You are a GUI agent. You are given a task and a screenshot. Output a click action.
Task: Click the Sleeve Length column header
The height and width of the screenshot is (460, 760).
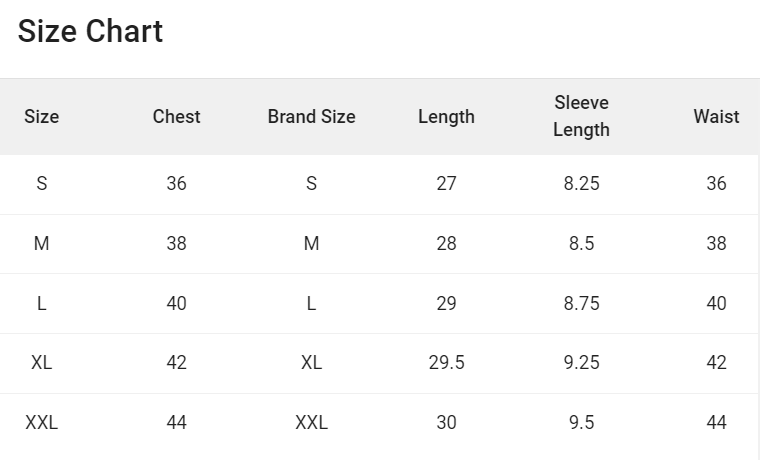point(581,116)
